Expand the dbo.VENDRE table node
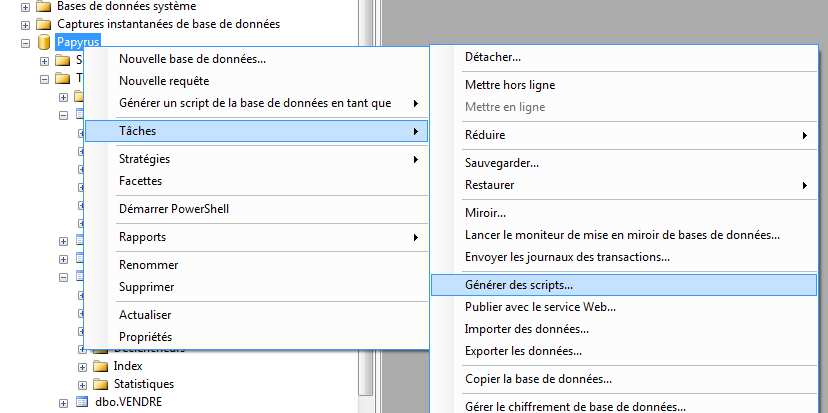This screenshot has height=413, width=828. coord(63,402)
